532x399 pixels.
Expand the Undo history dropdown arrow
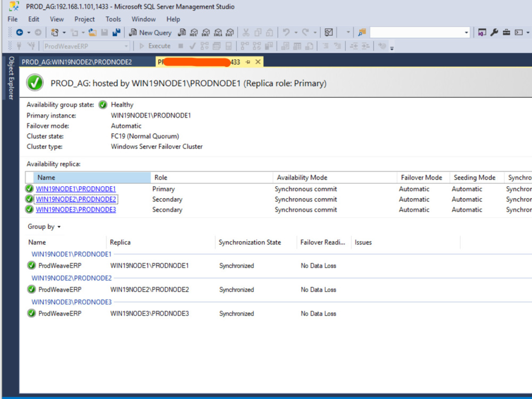296,32
